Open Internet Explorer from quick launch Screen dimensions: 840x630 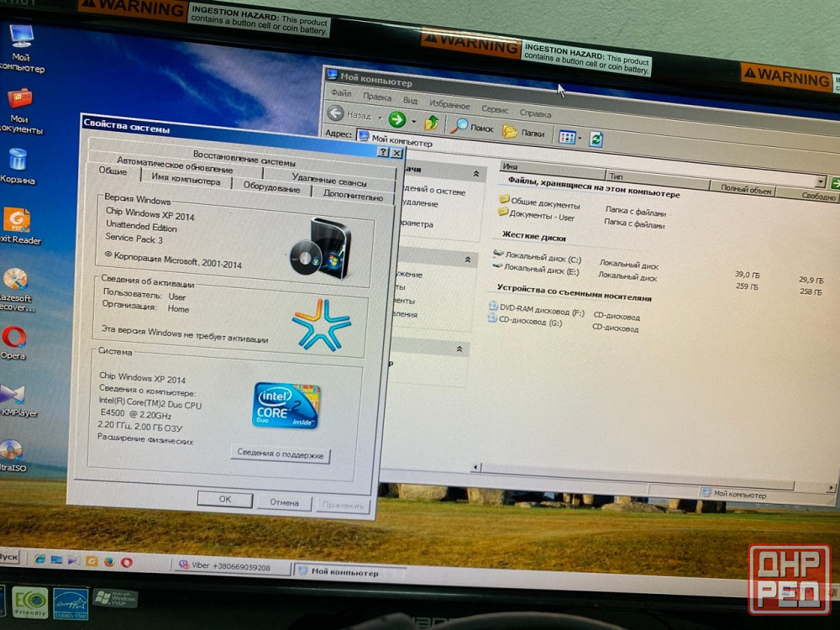click(x=39, y=559)
